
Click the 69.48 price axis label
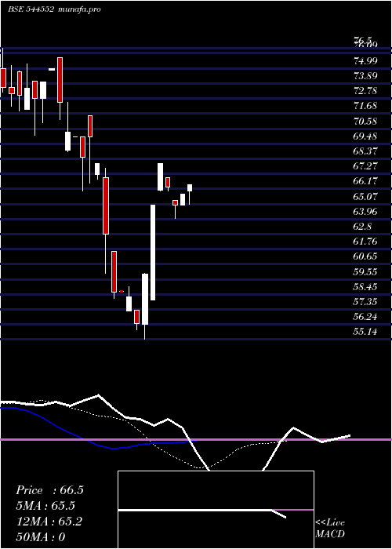click(365, 136)
